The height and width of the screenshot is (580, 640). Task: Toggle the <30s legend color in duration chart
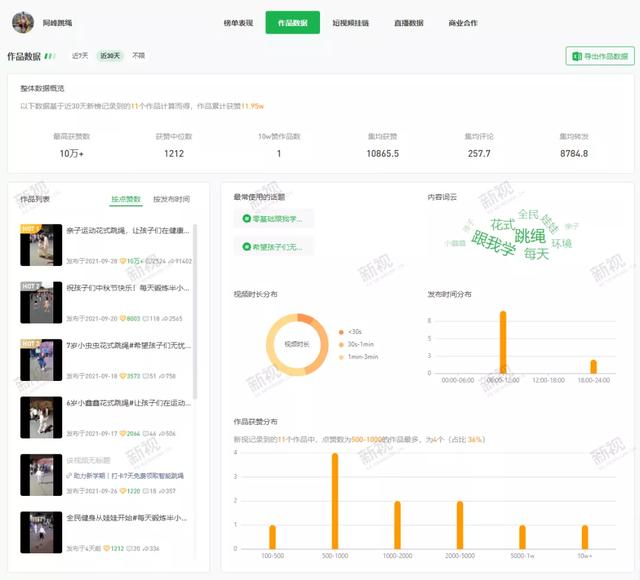(x=341, y=331)
